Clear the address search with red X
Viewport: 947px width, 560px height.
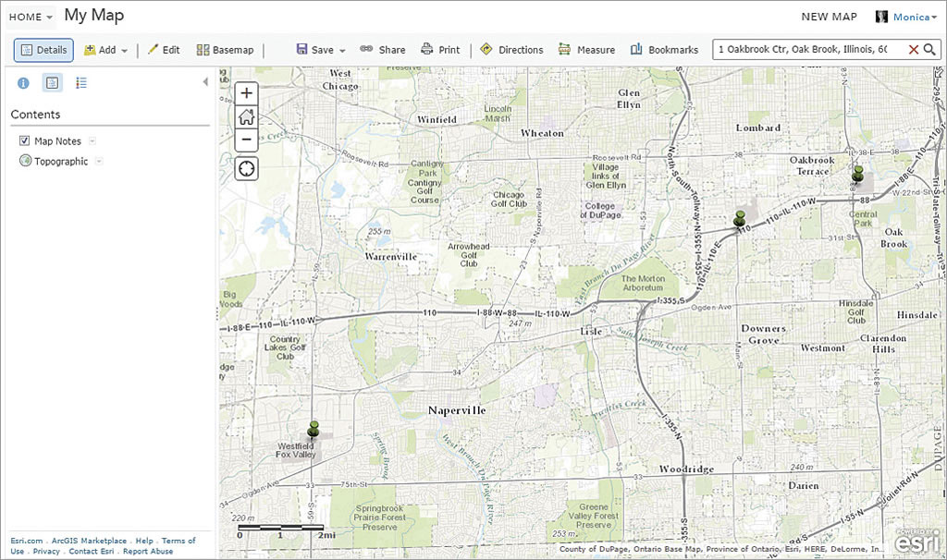(914, 50)
